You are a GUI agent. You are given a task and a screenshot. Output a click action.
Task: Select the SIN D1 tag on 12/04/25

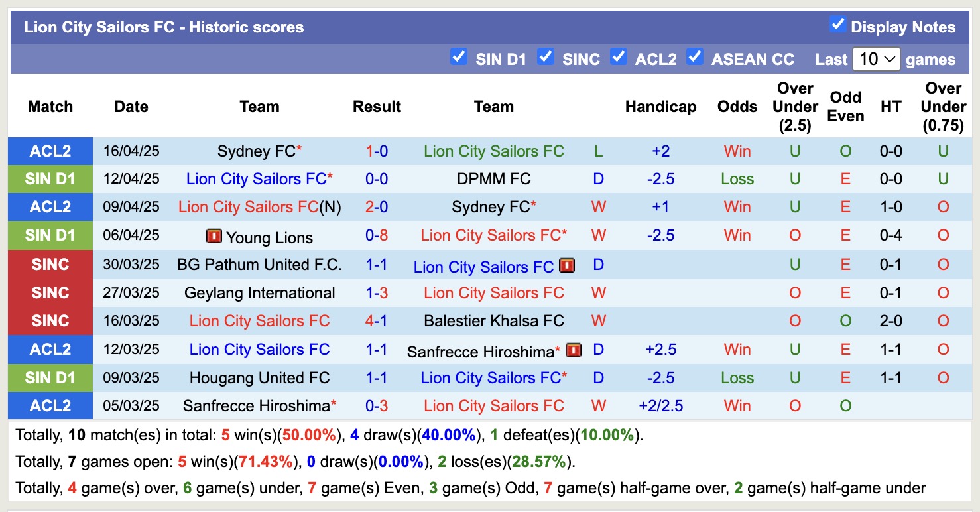coord(50,179)
